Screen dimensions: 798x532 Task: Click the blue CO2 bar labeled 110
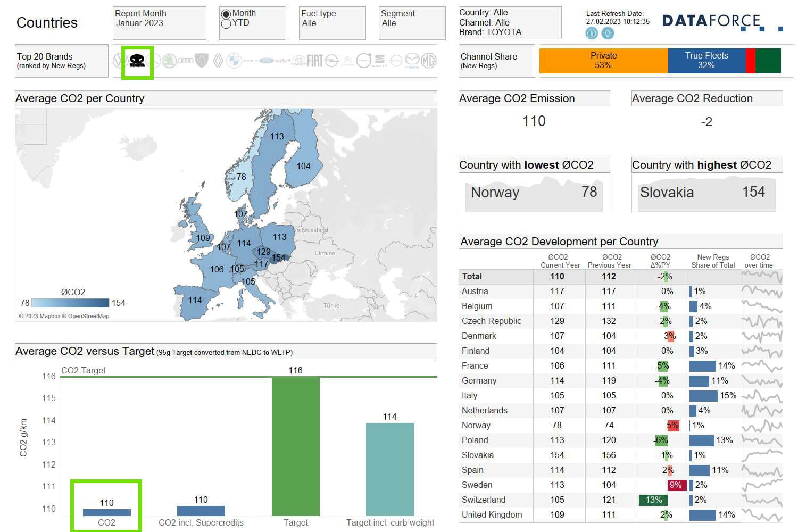pos(106,513)
